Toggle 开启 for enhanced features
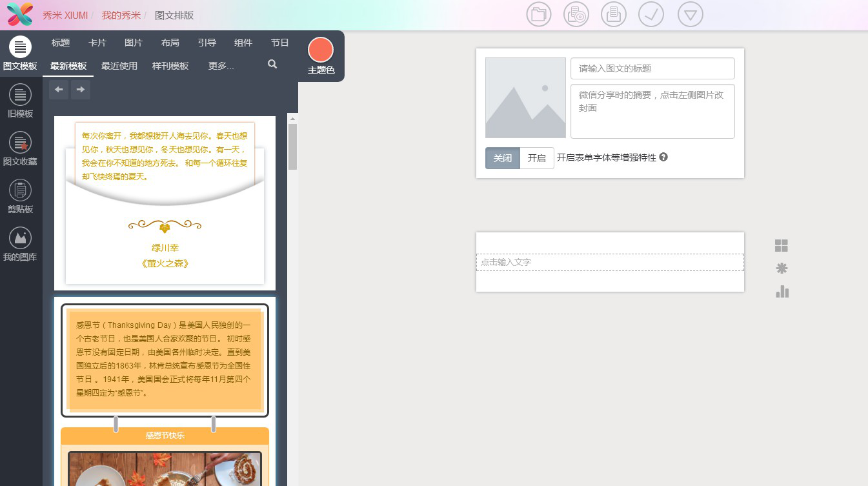 (x=537, y=158)
